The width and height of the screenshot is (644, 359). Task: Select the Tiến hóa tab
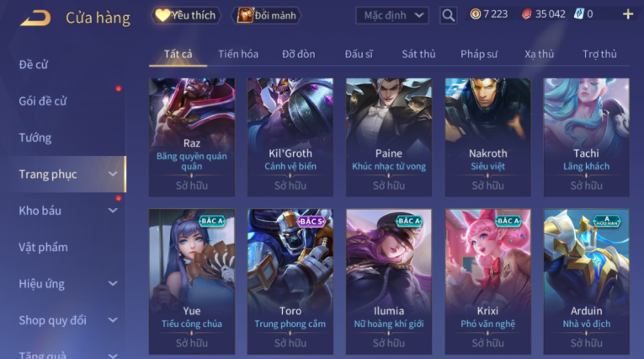[x=238, y=54]
